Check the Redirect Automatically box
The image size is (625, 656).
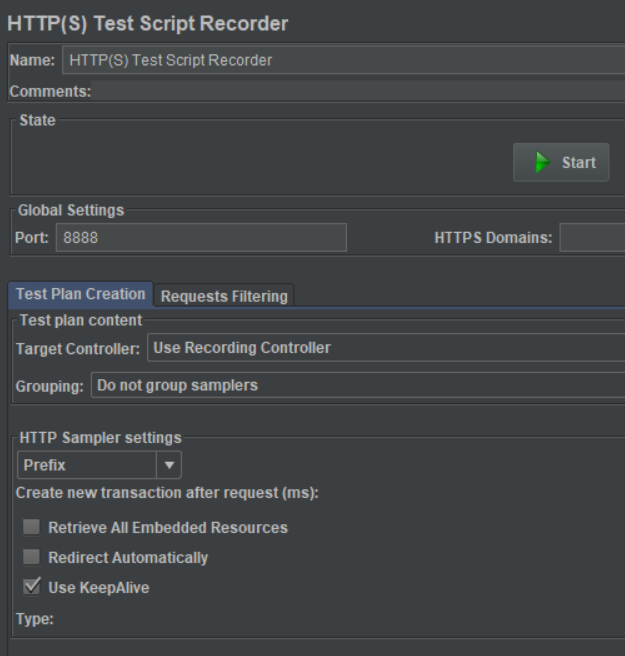32,558
